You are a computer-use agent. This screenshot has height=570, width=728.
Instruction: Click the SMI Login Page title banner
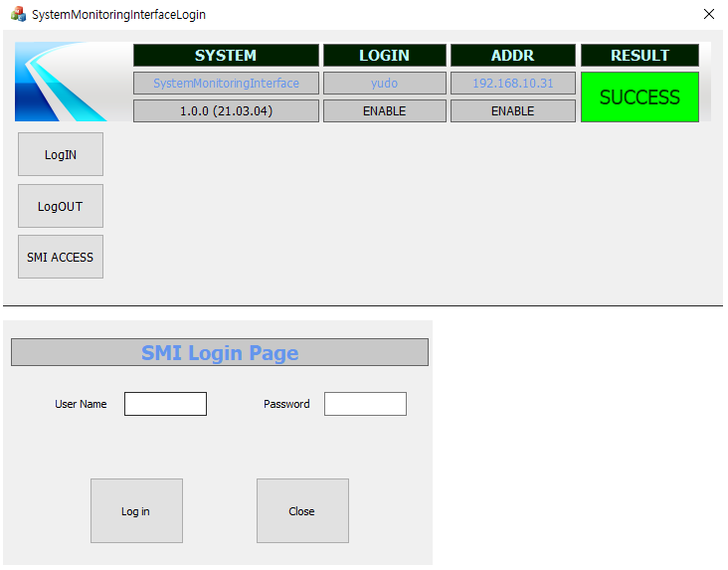220,352
